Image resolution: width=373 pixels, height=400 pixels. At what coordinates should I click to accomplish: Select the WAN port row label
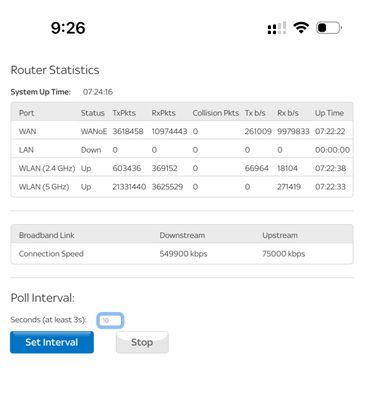(x=27, y=131)
